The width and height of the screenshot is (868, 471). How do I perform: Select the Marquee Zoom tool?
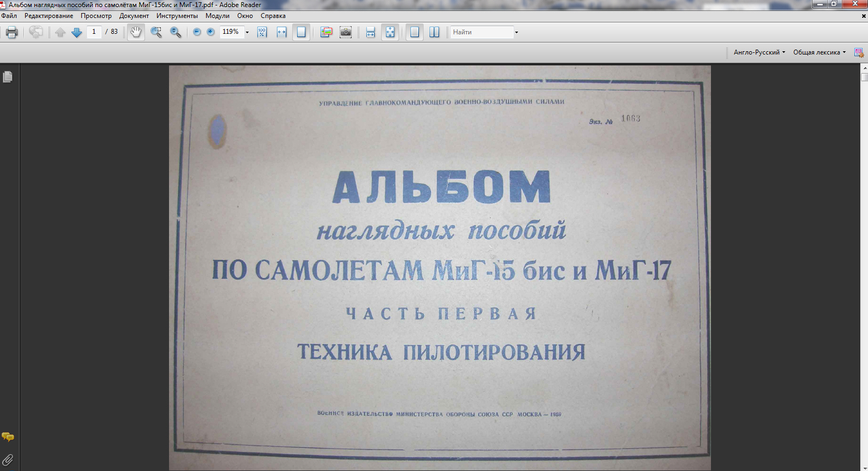click(x=156, y=32)
